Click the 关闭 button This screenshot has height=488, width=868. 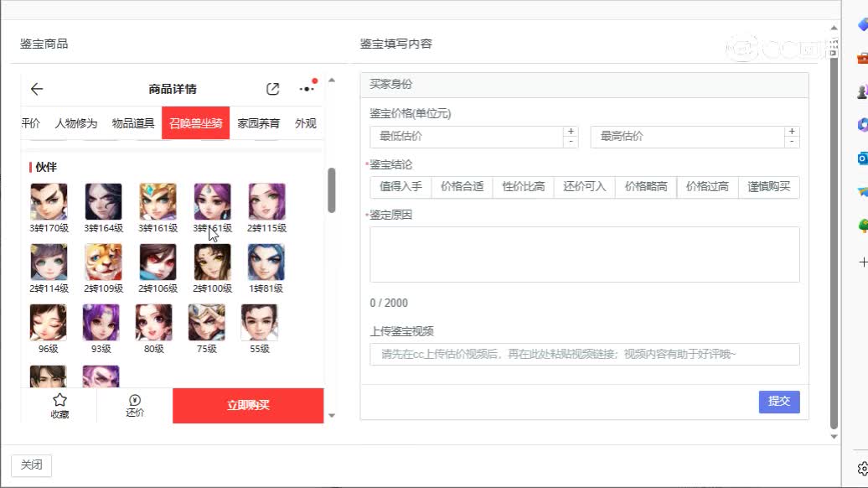32,465
